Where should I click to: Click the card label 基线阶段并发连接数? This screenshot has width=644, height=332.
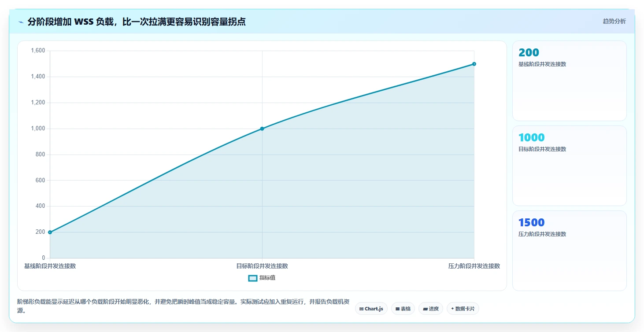click(542, 64)
